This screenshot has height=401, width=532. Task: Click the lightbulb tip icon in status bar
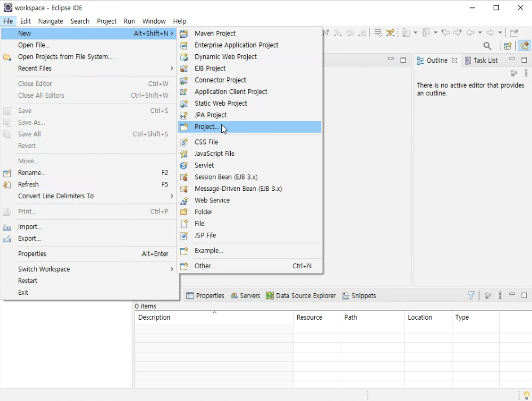[526, 395]
